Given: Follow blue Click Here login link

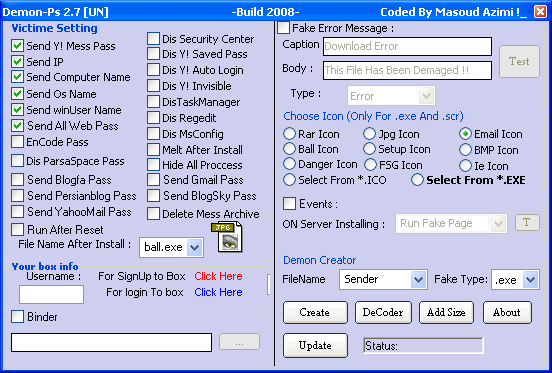Looking at the screenshot, I should pos(218,292).
